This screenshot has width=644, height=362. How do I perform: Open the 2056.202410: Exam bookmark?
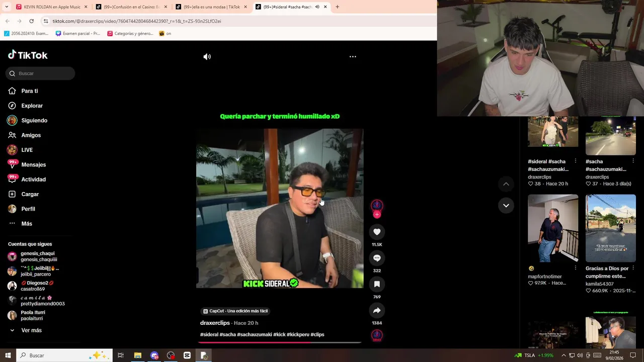(26, 34)
